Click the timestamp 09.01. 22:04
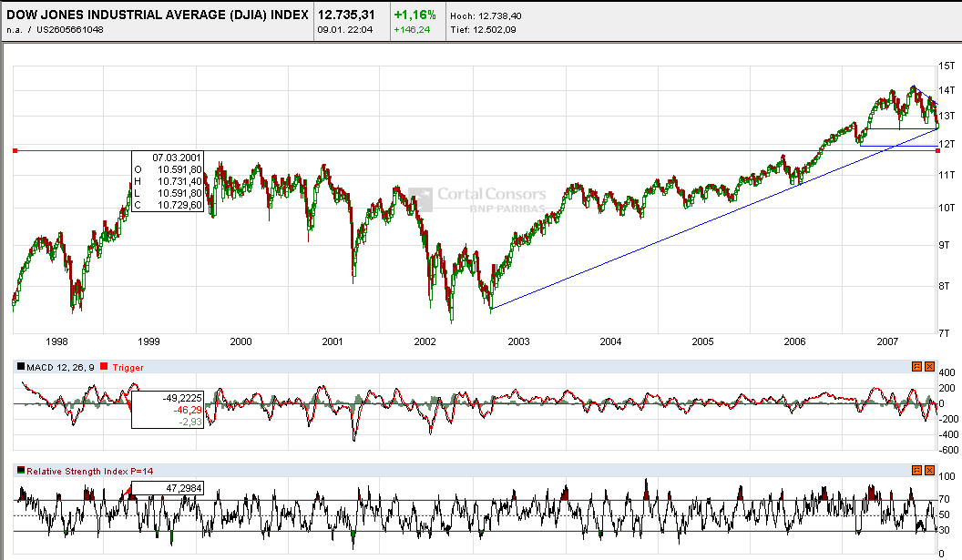Screen dimensions: 962x560 (344, 29)
